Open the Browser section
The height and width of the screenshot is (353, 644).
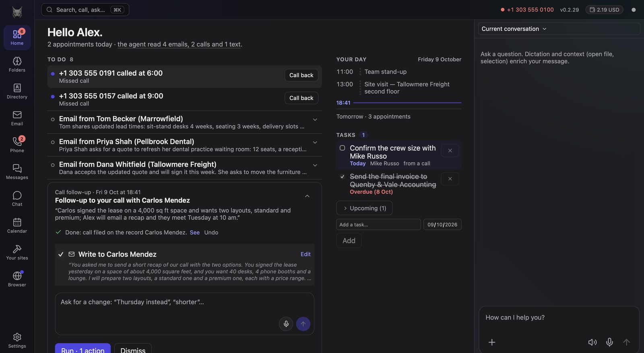tap(17, 279)
